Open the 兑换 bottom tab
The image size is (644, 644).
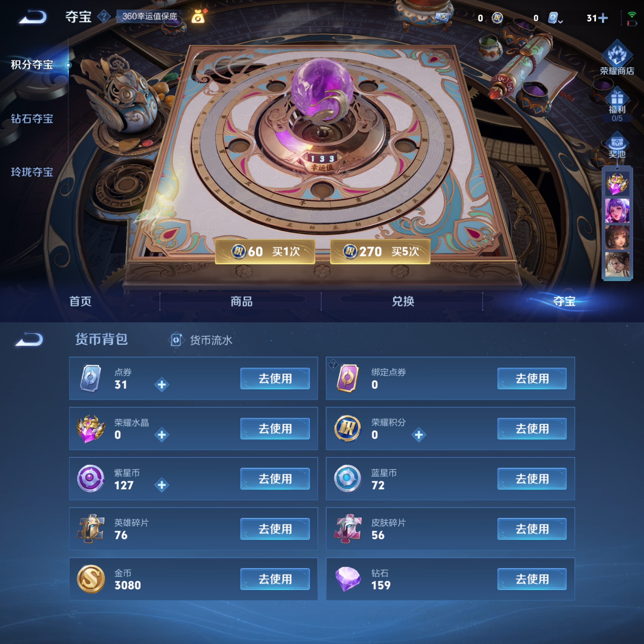pyautogui.click(x=403, y=301)
